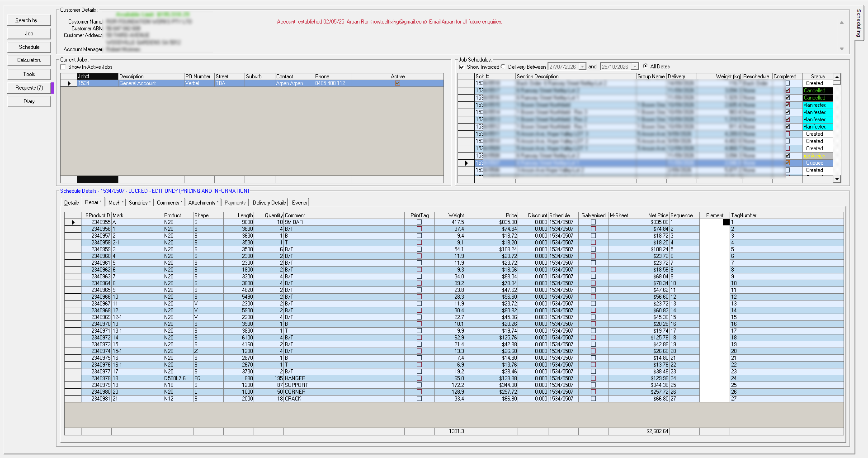Select the All Dates radio button
This screenshot has height=458, width=868.
pyautogui.click(x=645, y=66)
